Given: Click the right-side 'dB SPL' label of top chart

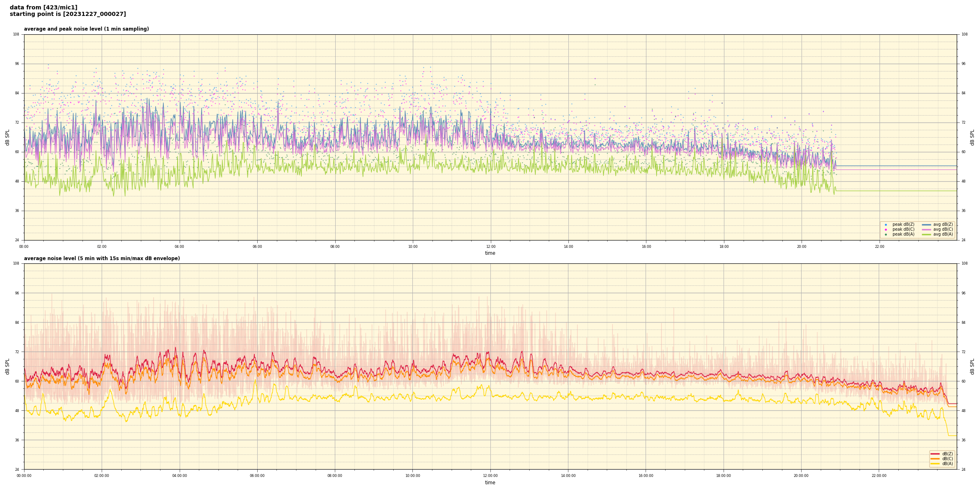Looking at the screenshot, I should click(x=972, y=137).
